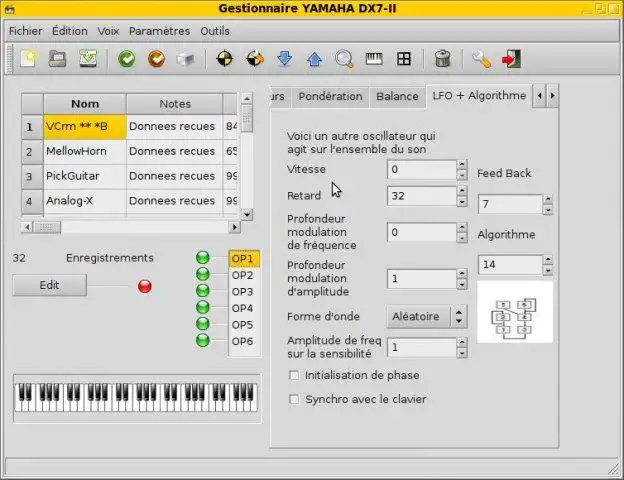Screen dimensions: 624x480
Task: Toggle the green LED for OP2
Action: tap(203, 274)
